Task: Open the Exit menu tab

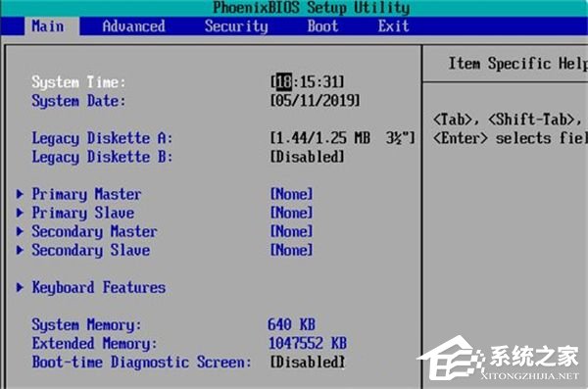Action: point(393,26)
